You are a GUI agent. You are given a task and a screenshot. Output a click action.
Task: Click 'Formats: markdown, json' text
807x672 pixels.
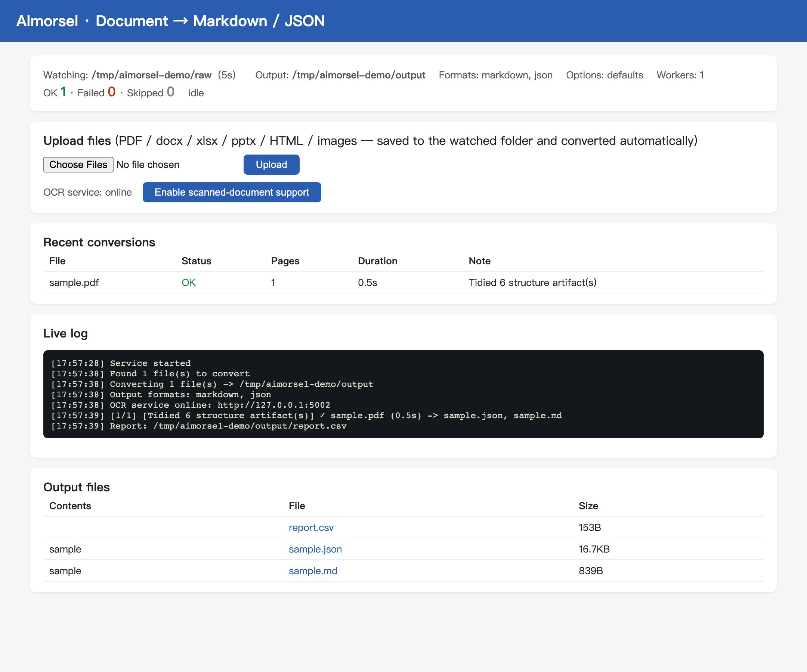[495, 75]
